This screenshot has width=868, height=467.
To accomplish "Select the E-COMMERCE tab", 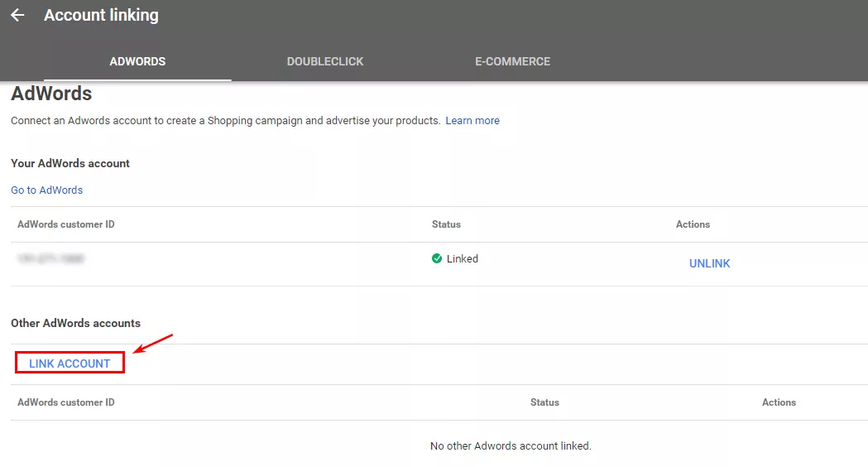I will (x=512, y=61).
